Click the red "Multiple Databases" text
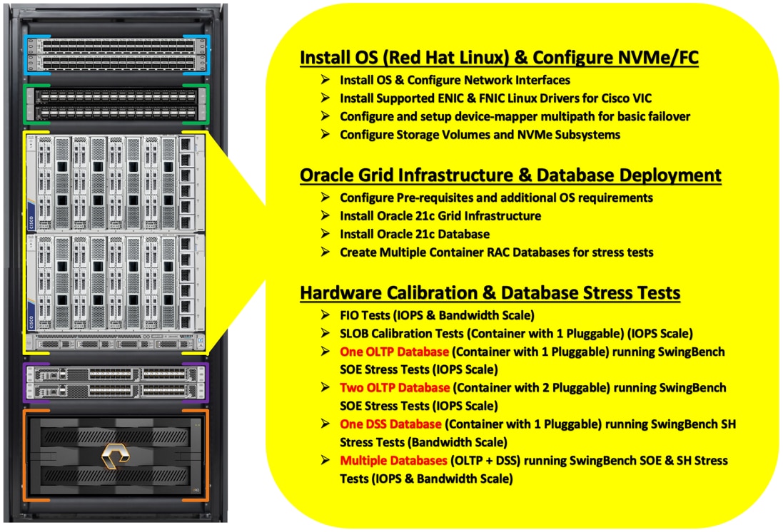This screenshot has height=532, width=783. 393,461
